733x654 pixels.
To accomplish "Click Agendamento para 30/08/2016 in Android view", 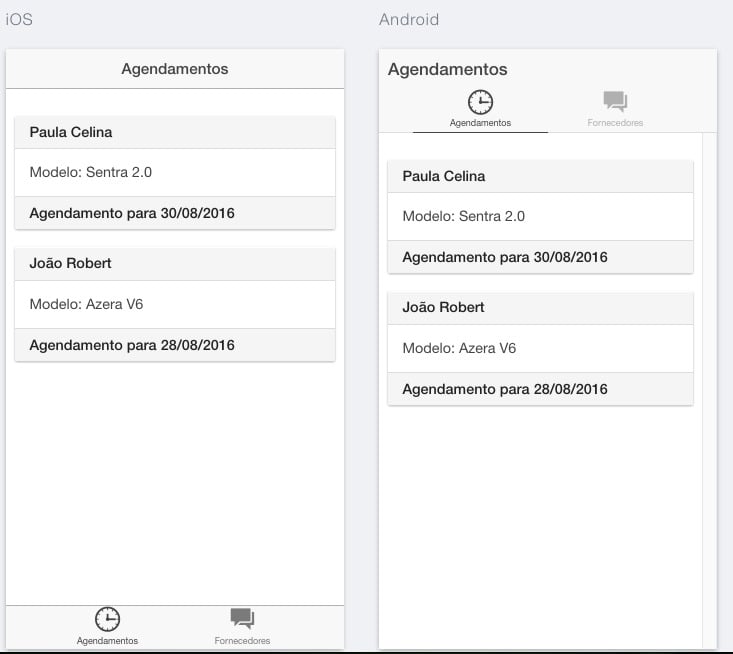I will [540, 257].
